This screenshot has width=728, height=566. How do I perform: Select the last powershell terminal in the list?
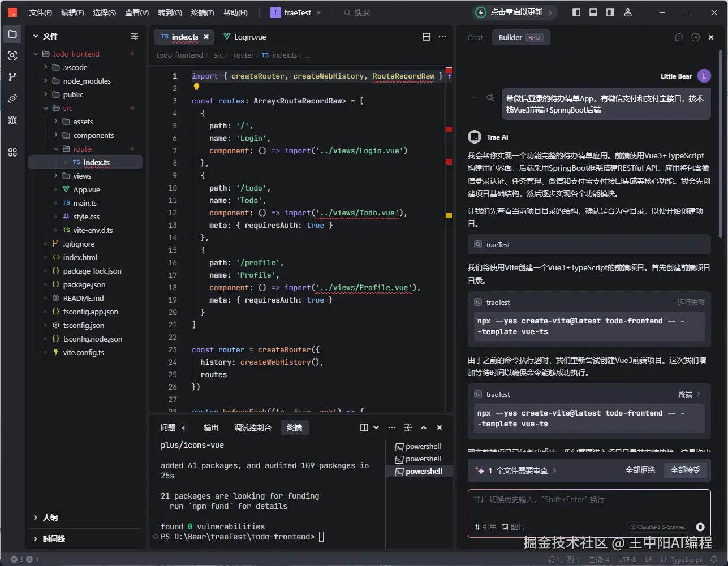point(419,472)
